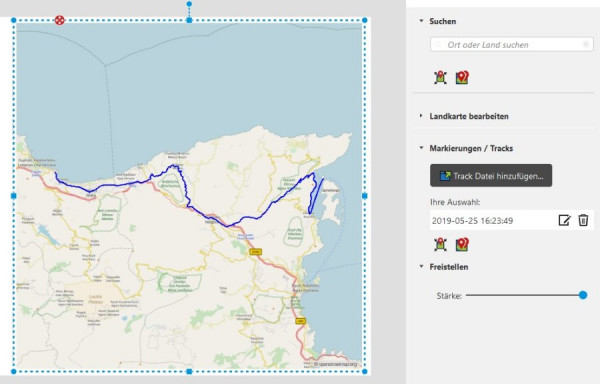Click the rotation handle above the map frame
The width and height of the screenshot is (600, 384).
click(x=189, y=4)
